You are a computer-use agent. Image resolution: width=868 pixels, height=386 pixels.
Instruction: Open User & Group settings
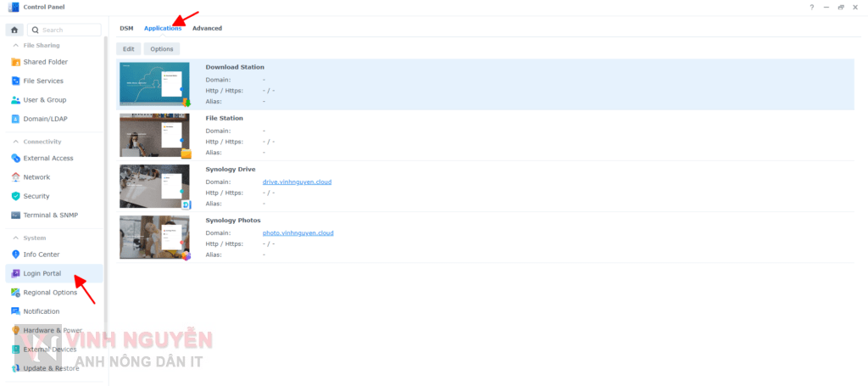click(44, 100)
